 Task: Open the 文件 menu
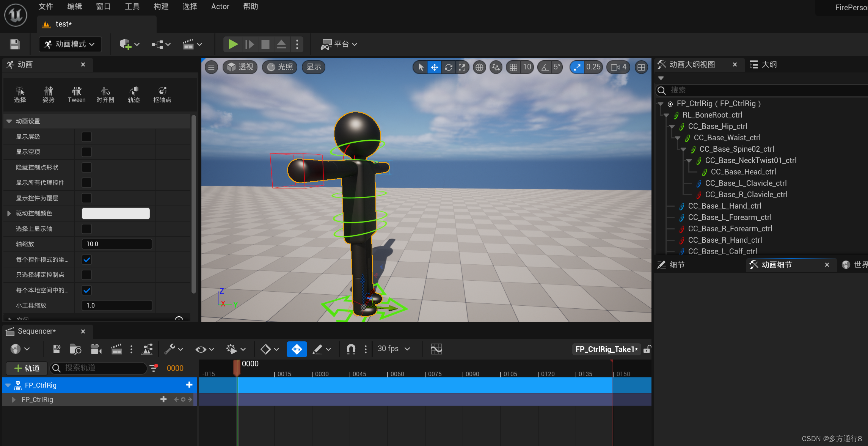[46, 6]
